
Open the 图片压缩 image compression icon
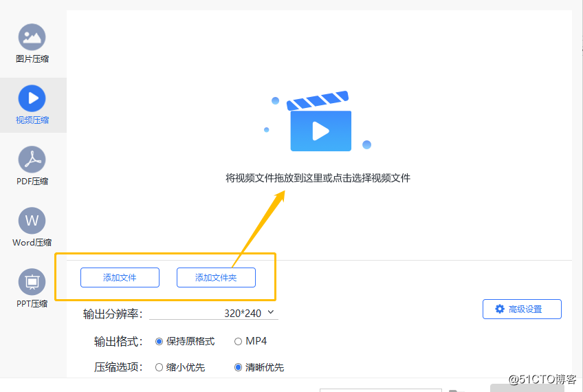[x=32, y=37]
